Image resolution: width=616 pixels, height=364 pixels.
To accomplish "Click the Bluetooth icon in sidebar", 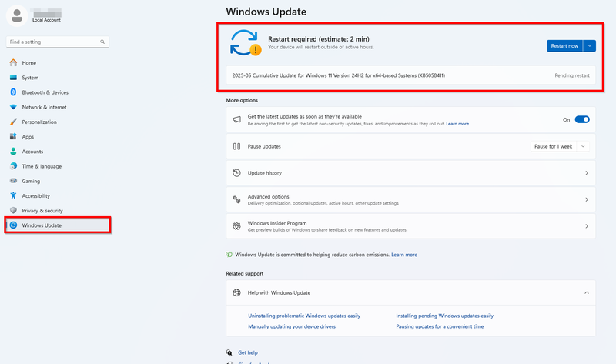I will tap(13, 92).
